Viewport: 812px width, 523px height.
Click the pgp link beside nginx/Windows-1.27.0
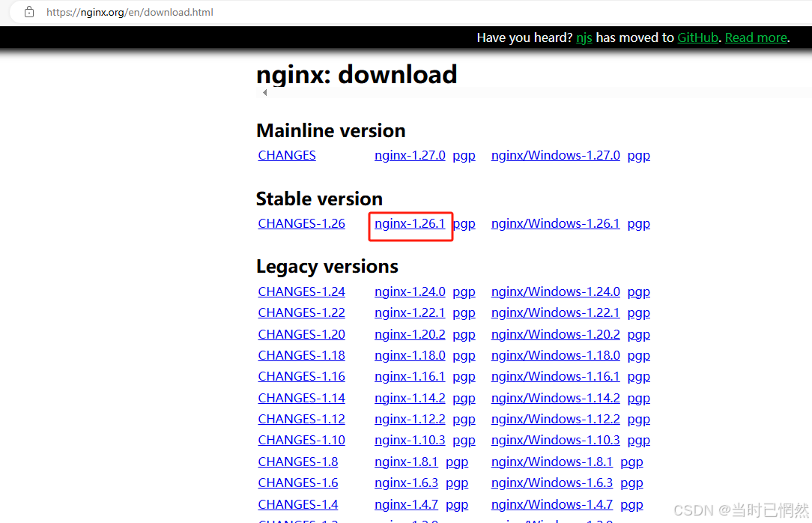tap(638, 155)
